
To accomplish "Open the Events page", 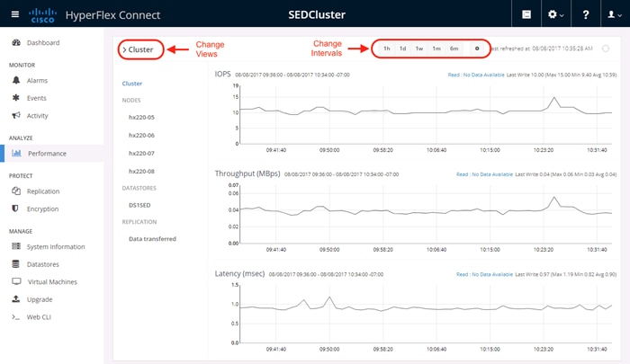I will [x=37, y=98].
